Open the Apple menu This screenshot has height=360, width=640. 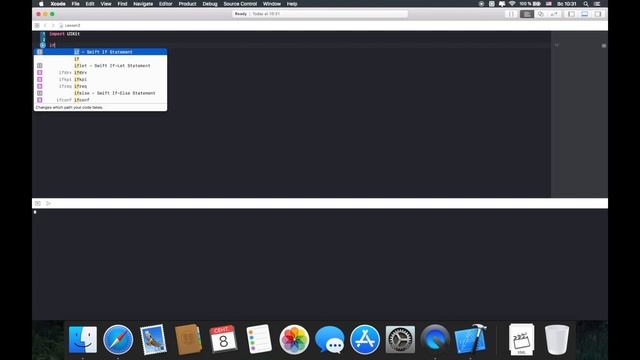pos(41,4)
